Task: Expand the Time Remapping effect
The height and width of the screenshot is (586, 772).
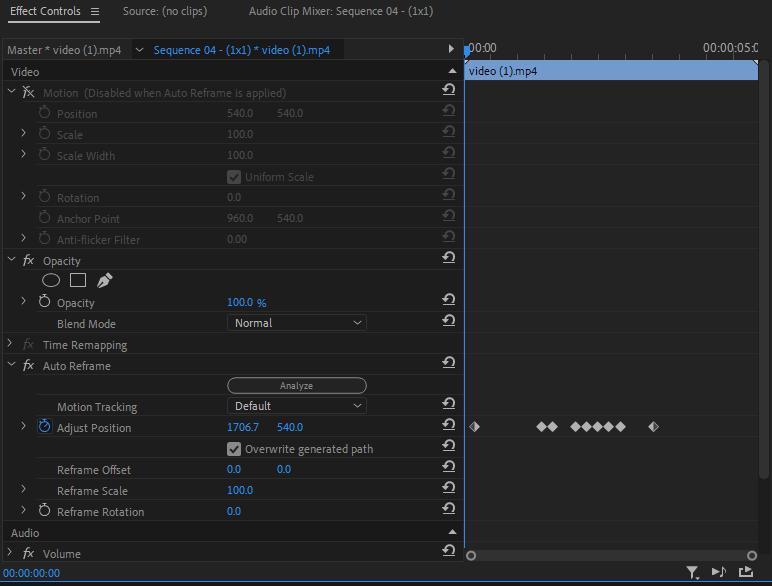Action: (x=10, y=343)
